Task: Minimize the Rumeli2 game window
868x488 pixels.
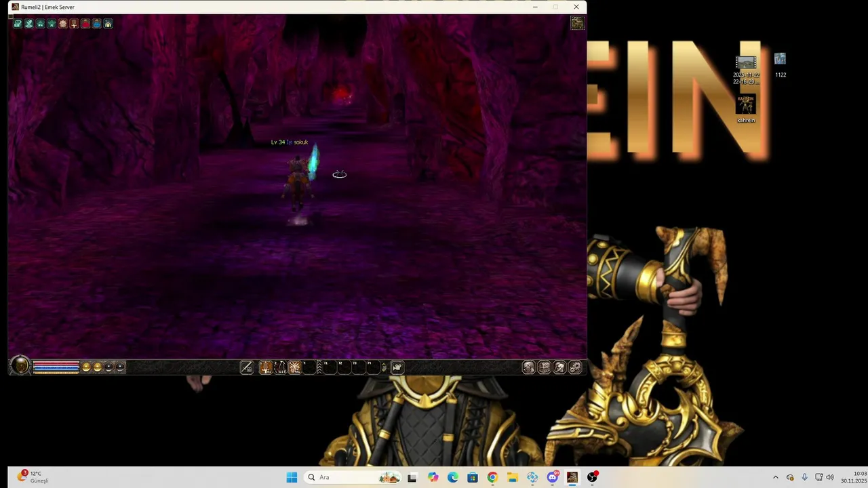Action: click(535, 7)
